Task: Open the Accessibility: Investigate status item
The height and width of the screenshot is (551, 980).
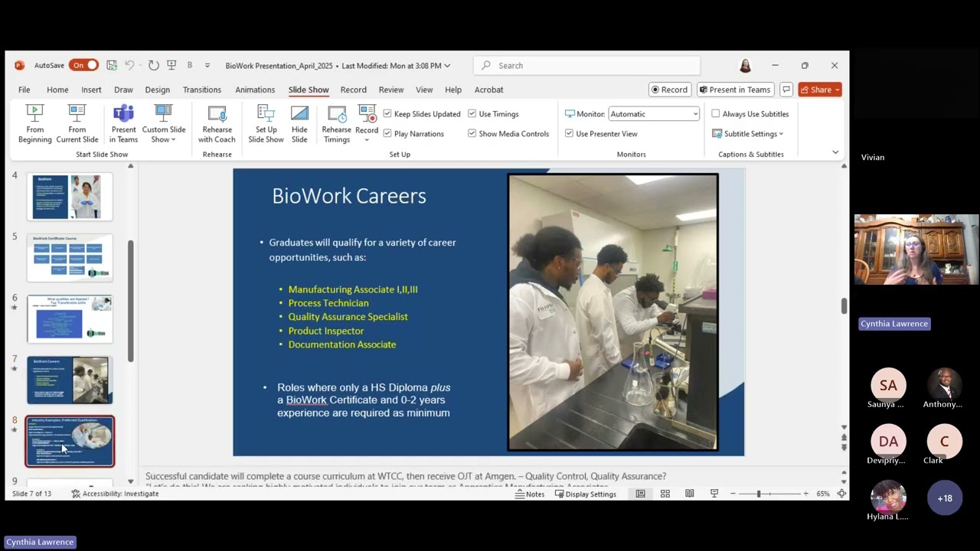Action: point(115,494)
